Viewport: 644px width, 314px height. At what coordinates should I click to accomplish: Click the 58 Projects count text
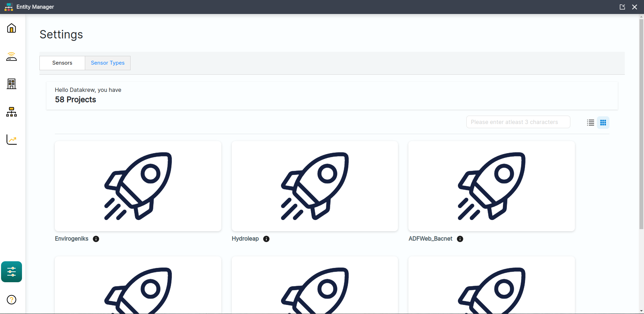tap(75, 100)
